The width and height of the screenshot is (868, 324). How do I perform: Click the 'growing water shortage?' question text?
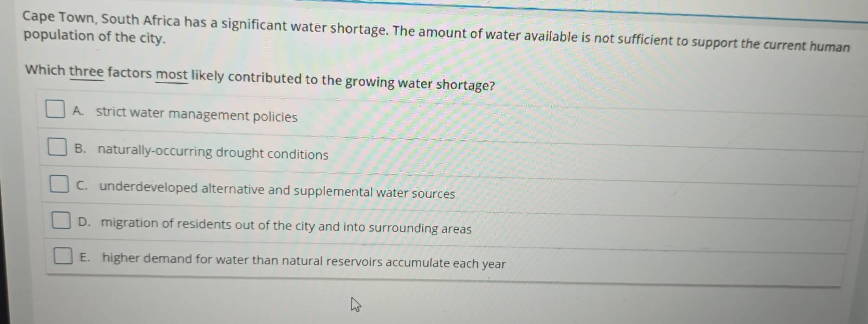[420, 84]
